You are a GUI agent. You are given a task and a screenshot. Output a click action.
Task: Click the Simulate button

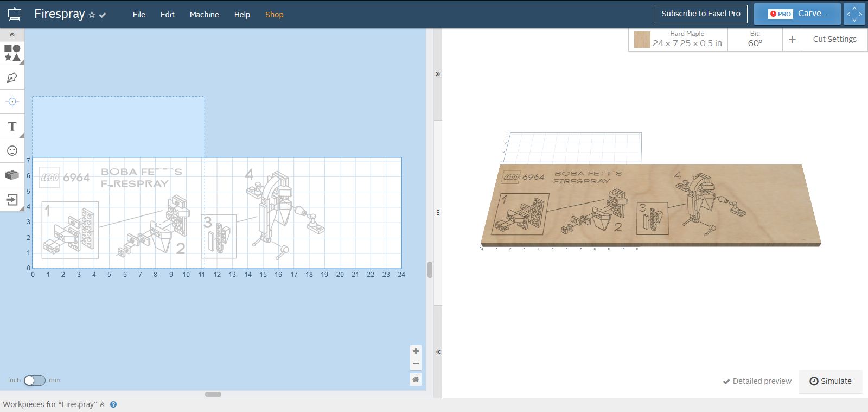[x=831, y=381]
